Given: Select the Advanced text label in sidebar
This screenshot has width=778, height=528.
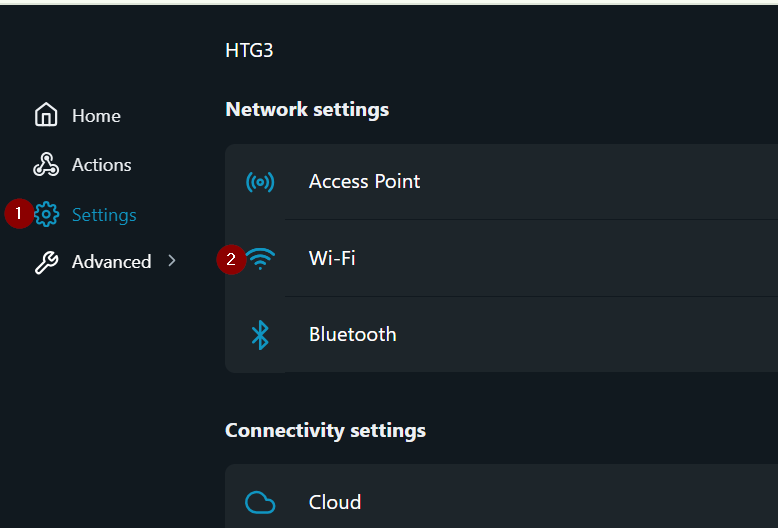Looking at the screenshot, I should (x=111, y=262).
